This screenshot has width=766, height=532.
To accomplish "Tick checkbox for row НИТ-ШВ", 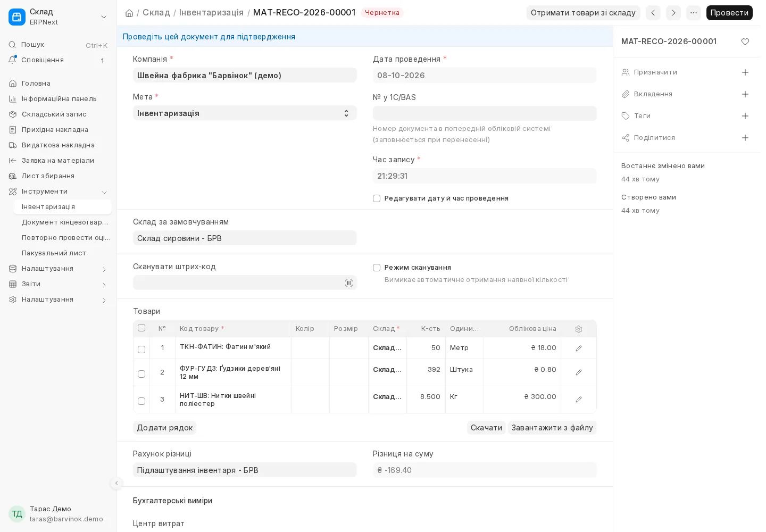I will coord(141,401).
